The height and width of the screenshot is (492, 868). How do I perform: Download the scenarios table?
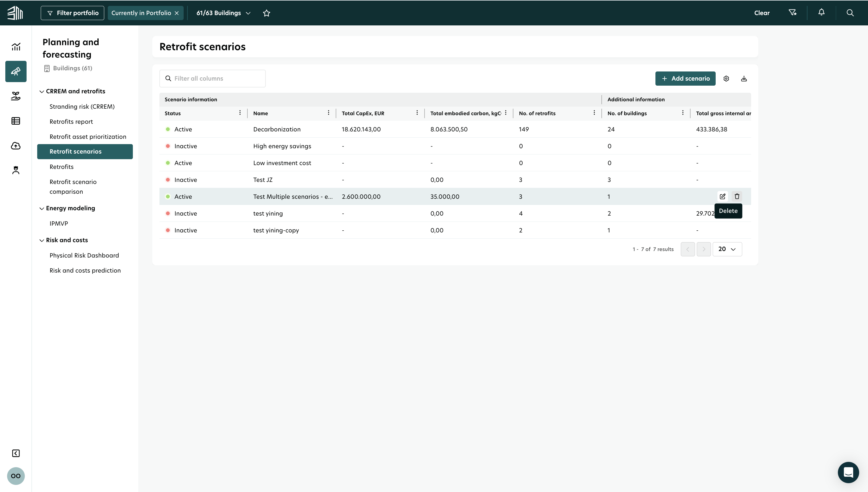tap(744, 79)
